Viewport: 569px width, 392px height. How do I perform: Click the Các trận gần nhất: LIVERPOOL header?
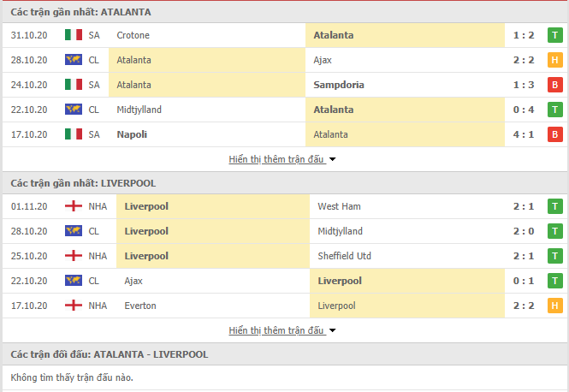(x=83, y=183)
